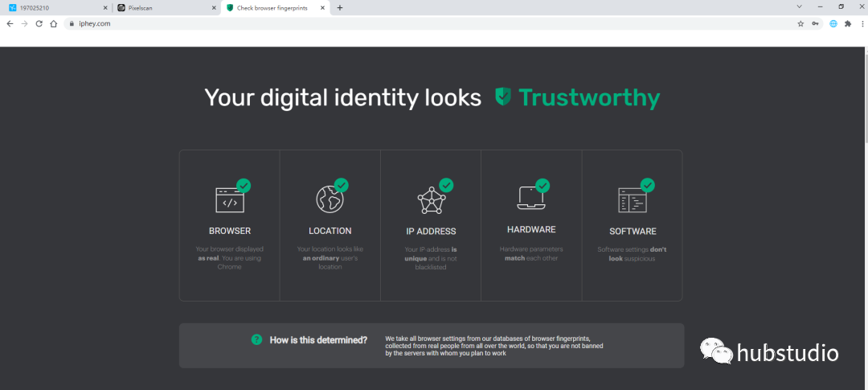Switch to the 197025210 browser tab
This screenshot has height=390, width=868.
56,8
